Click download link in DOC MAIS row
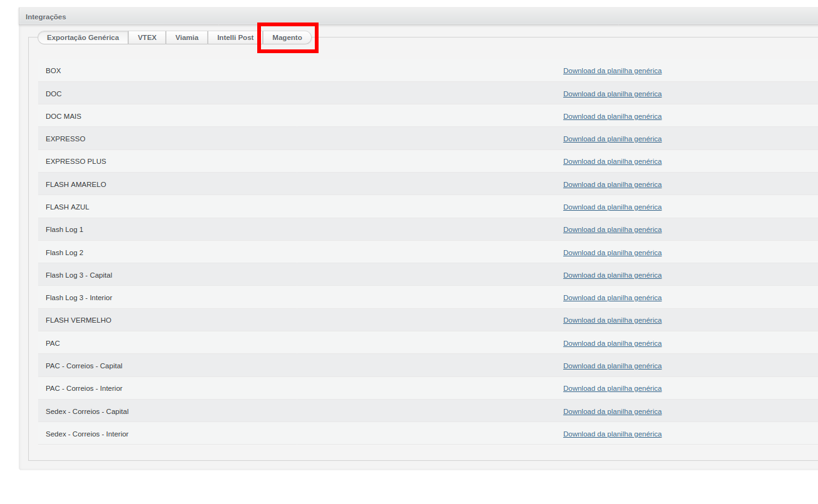The width and height of the screenshot is (818, 504). coord(612,116)
